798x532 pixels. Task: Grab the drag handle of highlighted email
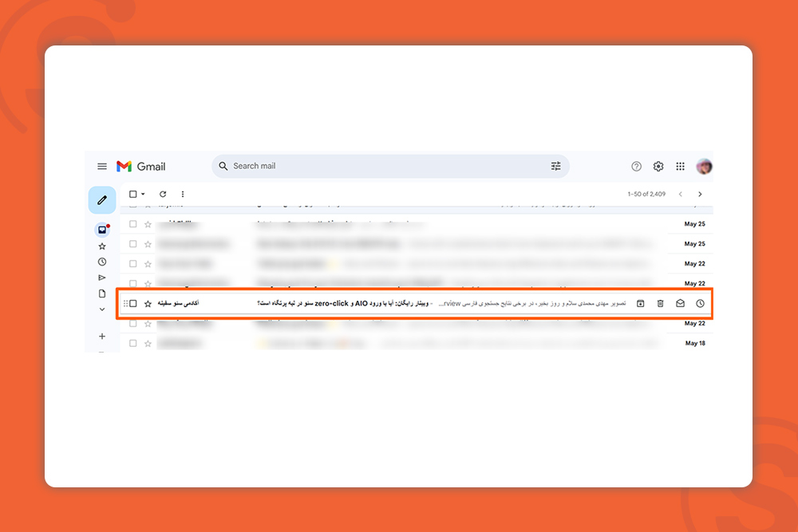click(125, 304)
